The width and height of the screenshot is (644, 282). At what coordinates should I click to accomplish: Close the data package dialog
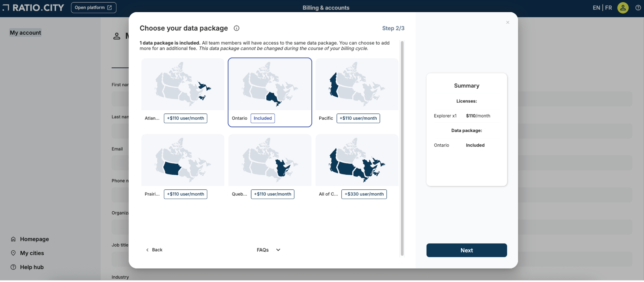pyautogui.click(x=507, y=22)
